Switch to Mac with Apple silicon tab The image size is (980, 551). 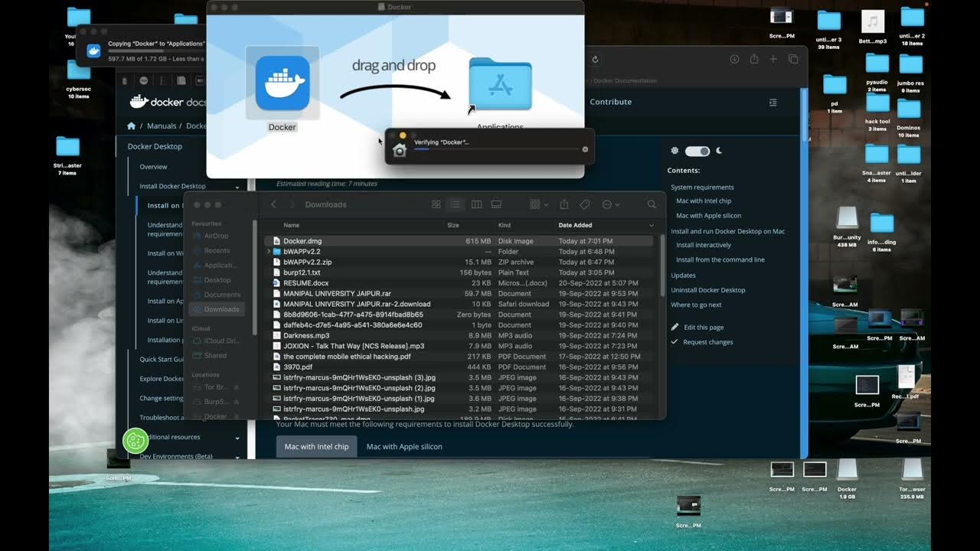(404, 446)
